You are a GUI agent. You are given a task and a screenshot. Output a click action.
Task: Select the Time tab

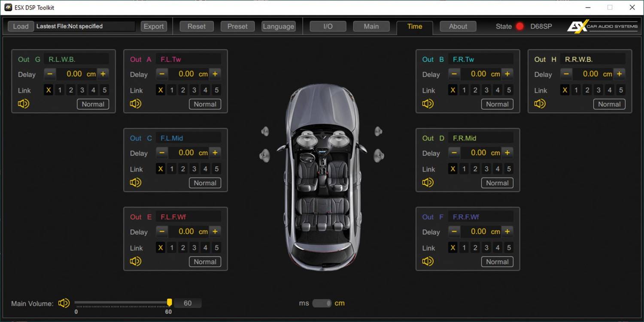(x=415, y=27)
